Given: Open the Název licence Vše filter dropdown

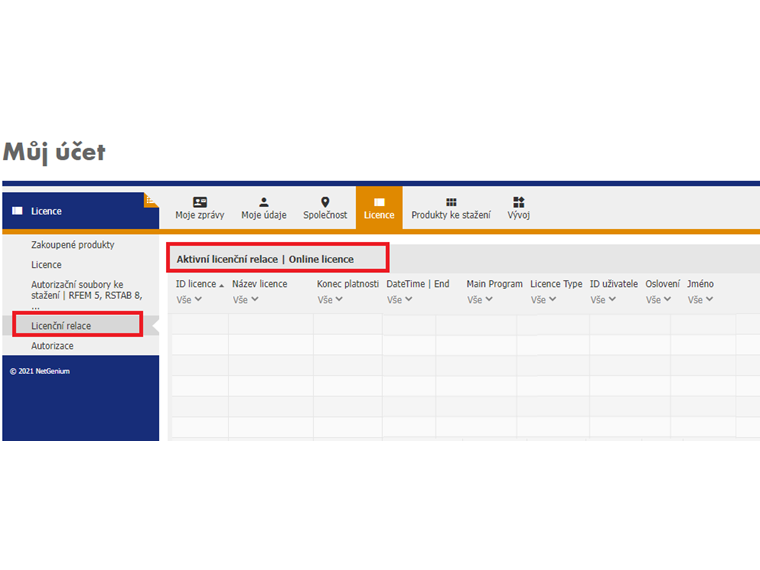Looking at the screenshot, I should [x=245, y=300].
